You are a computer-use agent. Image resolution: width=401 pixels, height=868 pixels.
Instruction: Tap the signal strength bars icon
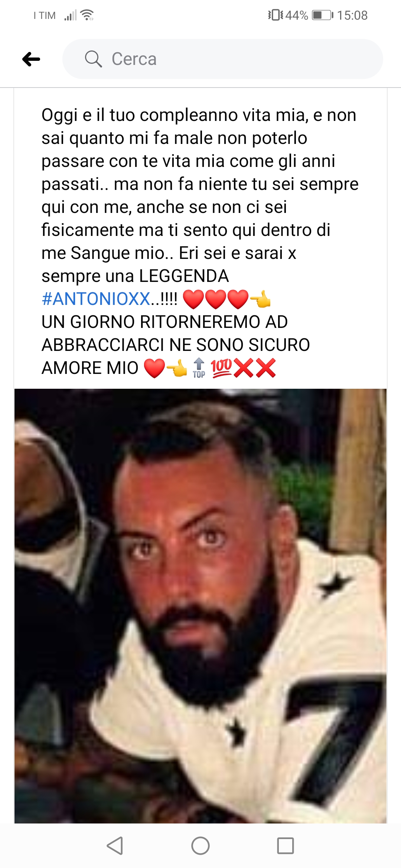70,16
